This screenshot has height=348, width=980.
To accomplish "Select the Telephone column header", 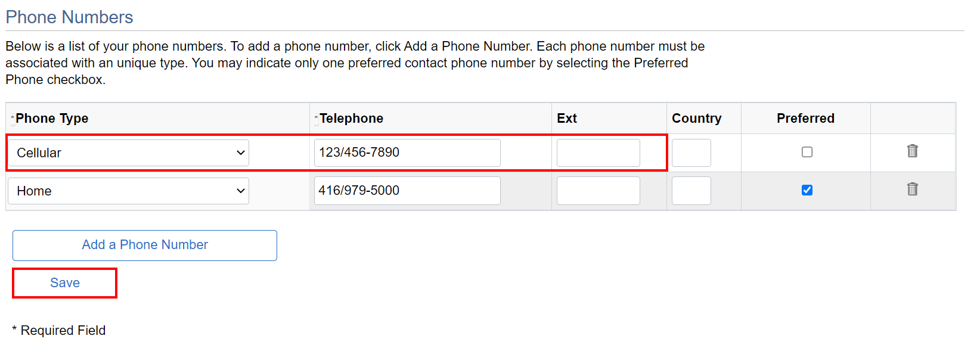I will click(x=351, y=118).
